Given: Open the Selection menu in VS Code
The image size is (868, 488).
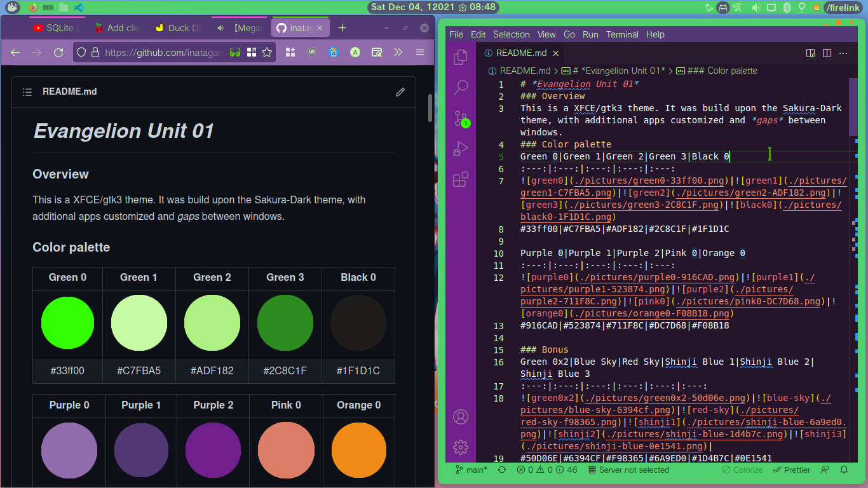Looking at the screenshot, I should [511, 34].
